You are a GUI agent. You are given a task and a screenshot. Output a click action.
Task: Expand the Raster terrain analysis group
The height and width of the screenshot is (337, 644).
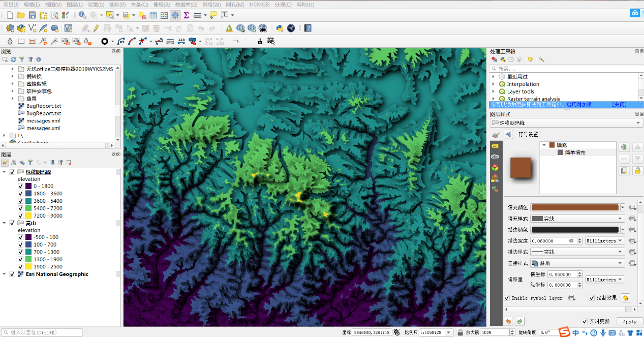click(493, 99)
